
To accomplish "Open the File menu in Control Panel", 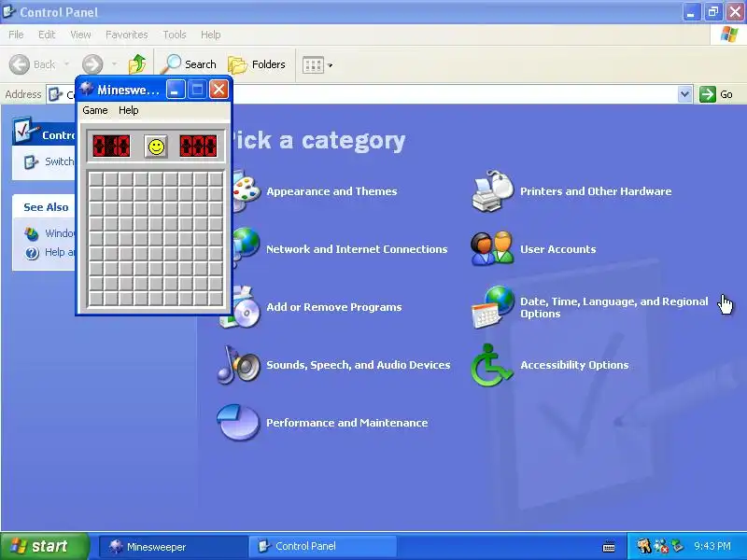I will click(16, 35).
